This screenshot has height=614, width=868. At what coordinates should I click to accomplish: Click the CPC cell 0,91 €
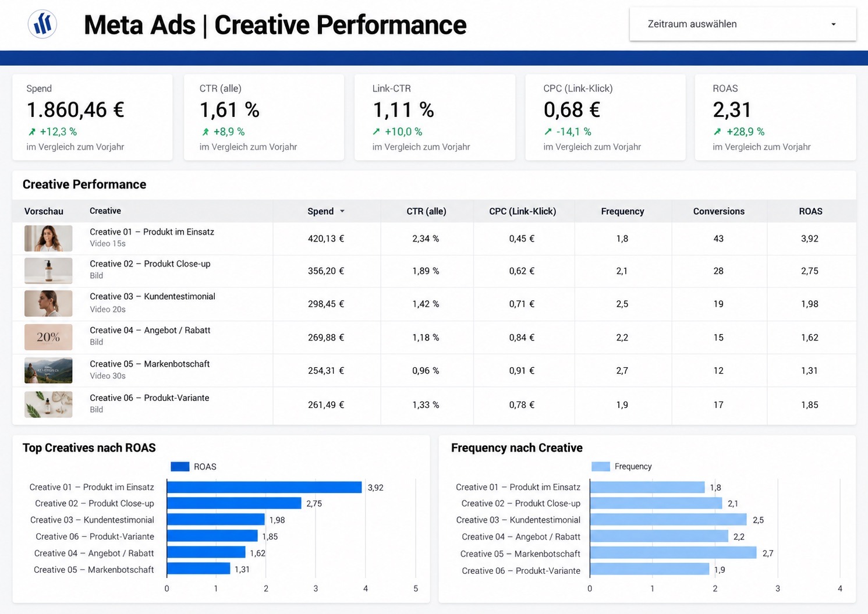click(x=522, y=370)
